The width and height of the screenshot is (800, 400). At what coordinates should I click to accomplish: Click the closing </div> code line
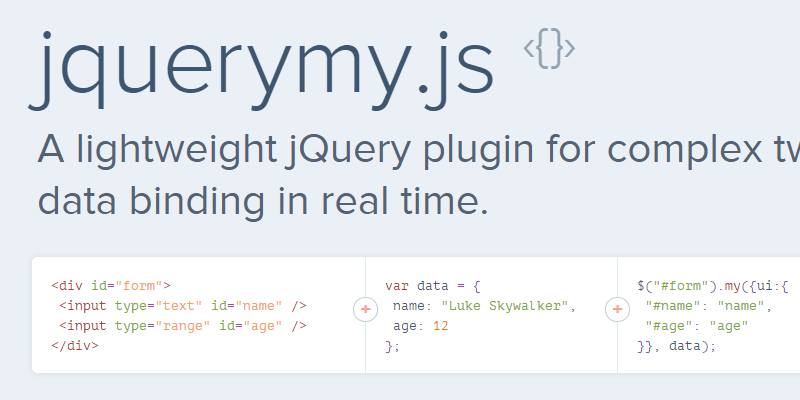74,345
